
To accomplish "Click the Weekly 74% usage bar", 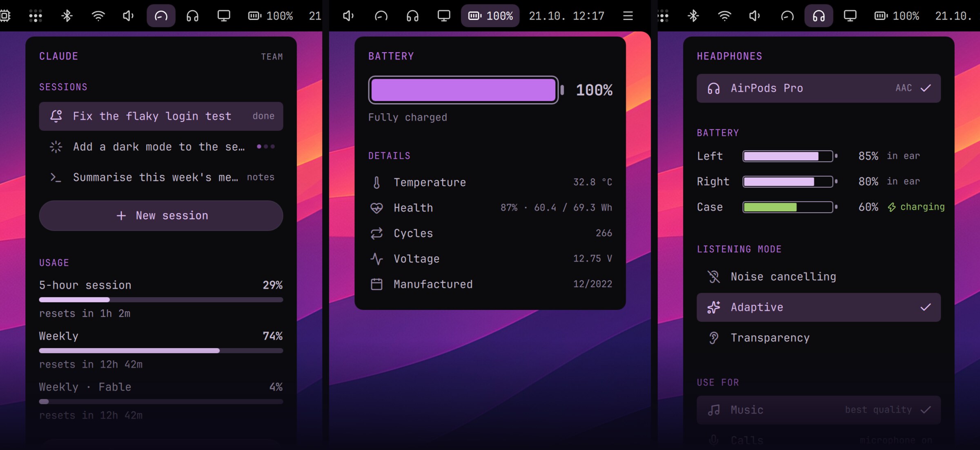I will pos(161,351).
